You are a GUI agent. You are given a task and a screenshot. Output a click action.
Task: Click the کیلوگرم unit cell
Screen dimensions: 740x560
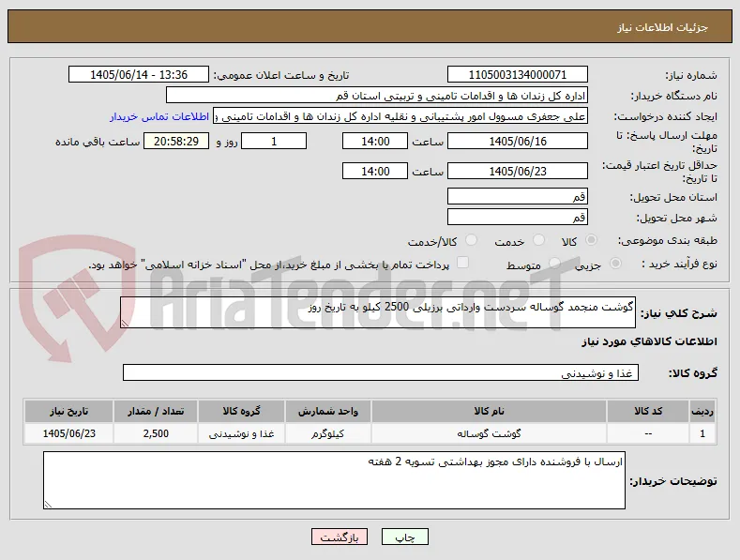pyautogui.click(x=328, y=433)
